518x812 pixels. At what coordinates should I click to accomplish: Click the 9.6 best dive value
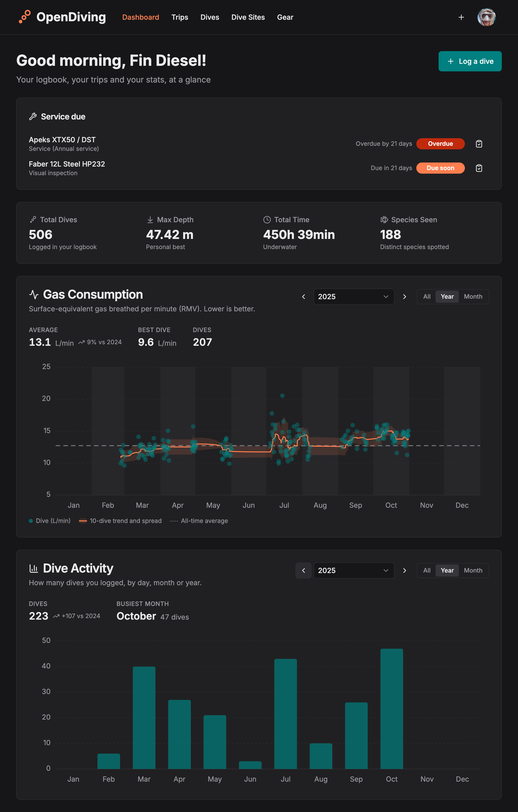pos(146,342)
